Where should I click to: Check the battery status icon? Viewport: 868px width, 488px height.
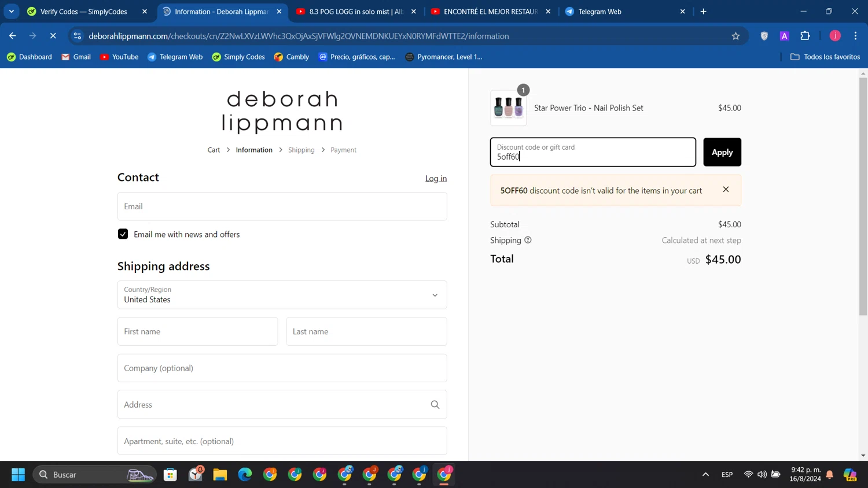click(x=776, y=475)
